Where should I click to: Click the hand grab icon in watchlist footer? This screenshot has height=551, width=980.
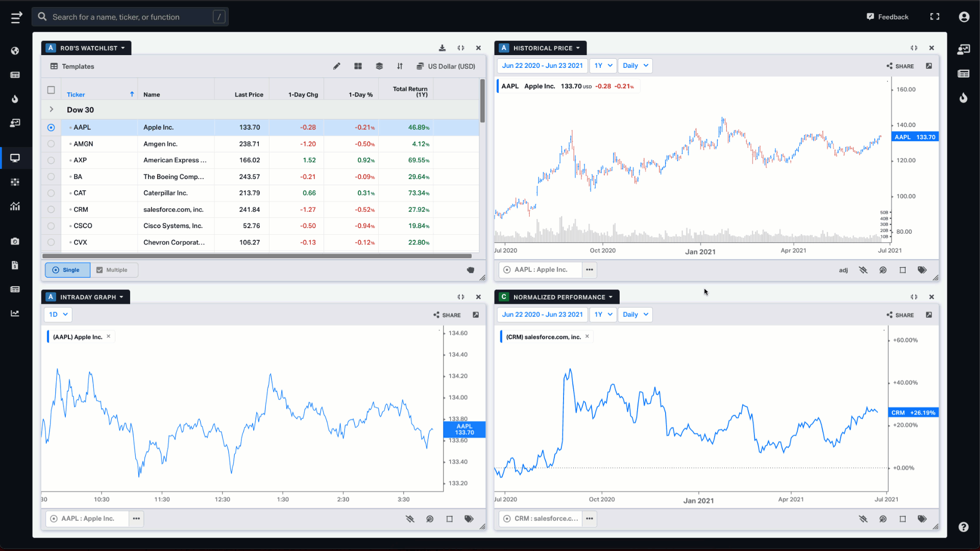click(471, 270)
